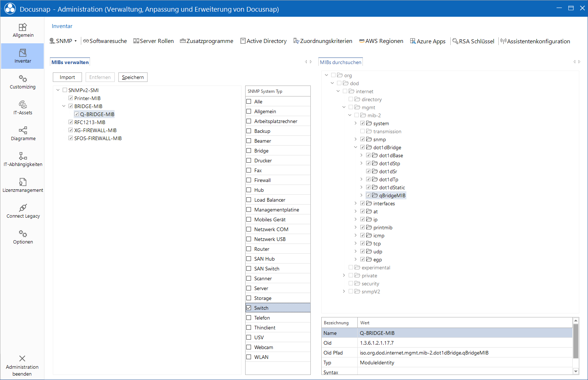Toggle the dot1dStp node checkbox
The width and height of the screenshot is (588, 380).
(368, 163)
